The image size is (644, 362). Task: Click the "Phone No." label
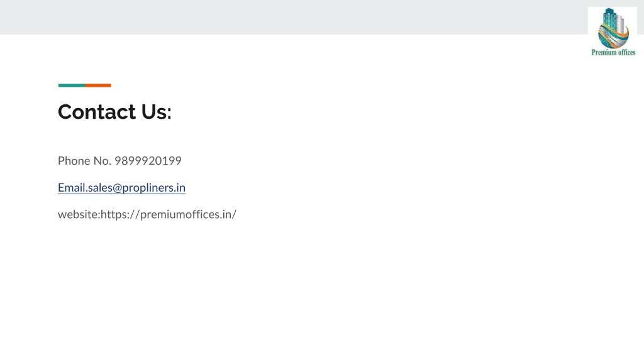85,160
